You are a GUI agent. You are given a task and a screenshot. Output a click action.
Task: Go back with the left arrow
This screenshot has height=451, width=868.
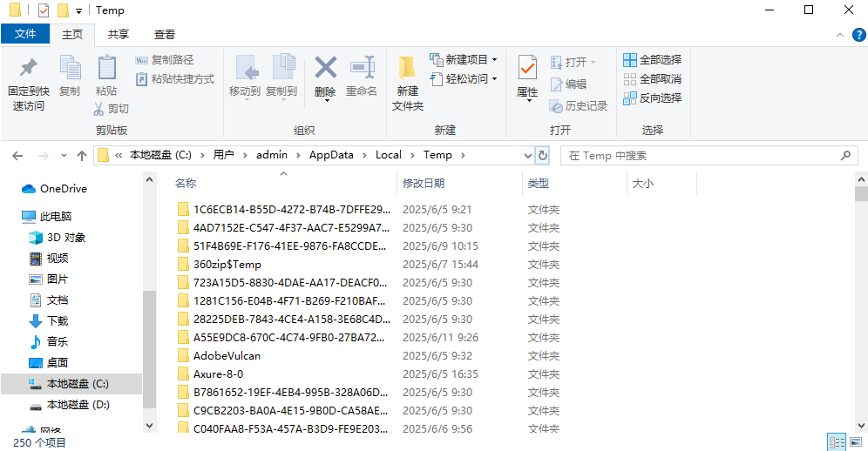pyautogui.click(x=17, y=156)
